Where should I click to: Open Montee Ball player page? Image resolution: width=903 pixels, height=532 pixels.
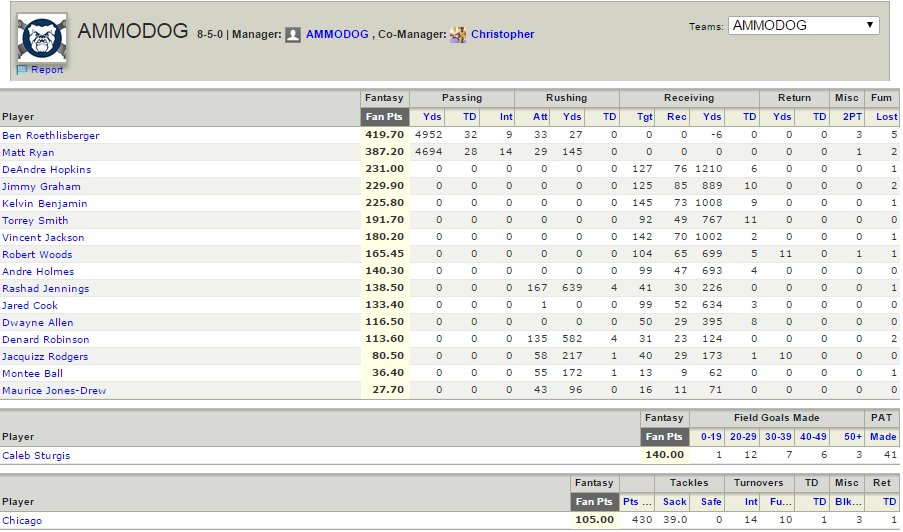(x=32, y=374)
